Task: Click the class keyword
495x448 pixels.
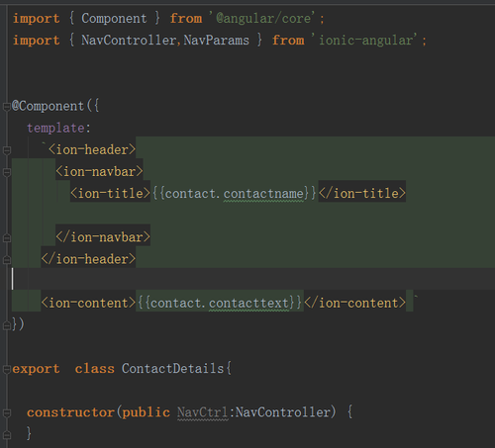Action: 95,369
